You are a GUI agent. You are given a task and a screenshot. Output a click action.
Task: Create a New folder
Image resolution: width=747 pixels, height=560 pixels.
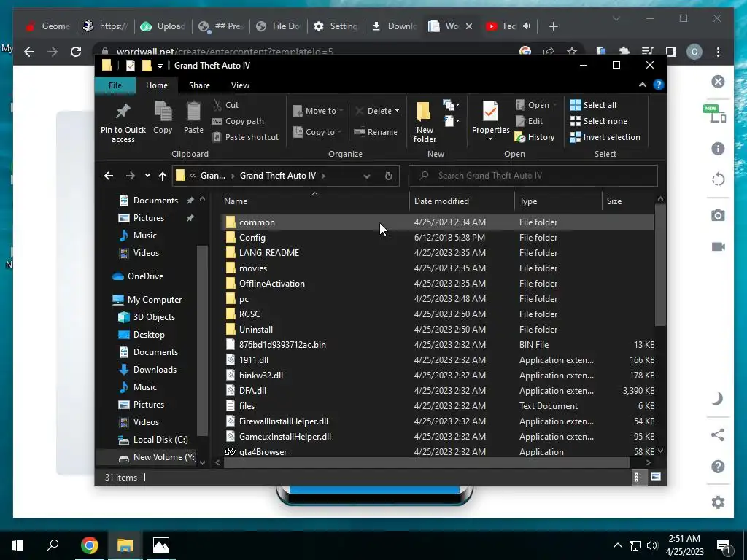pyautogui.click(x=424, y=122)
